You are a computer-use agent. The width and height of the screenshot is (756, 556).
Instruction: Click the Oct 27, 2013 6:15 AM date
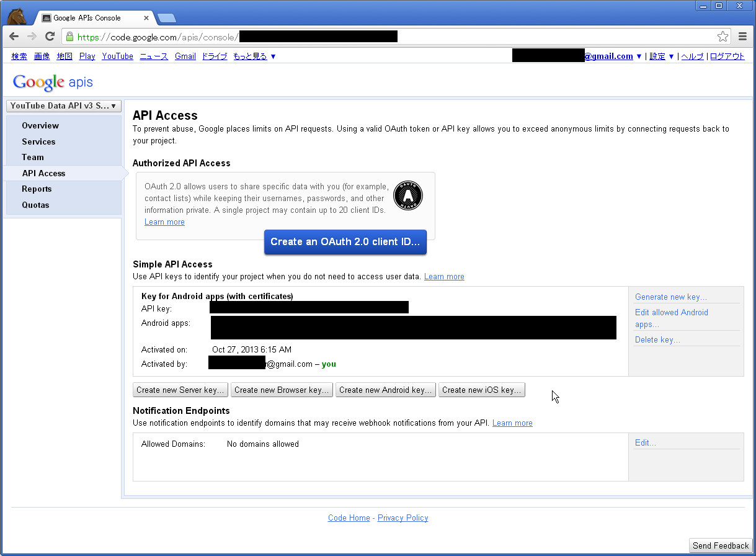(252, 349)
